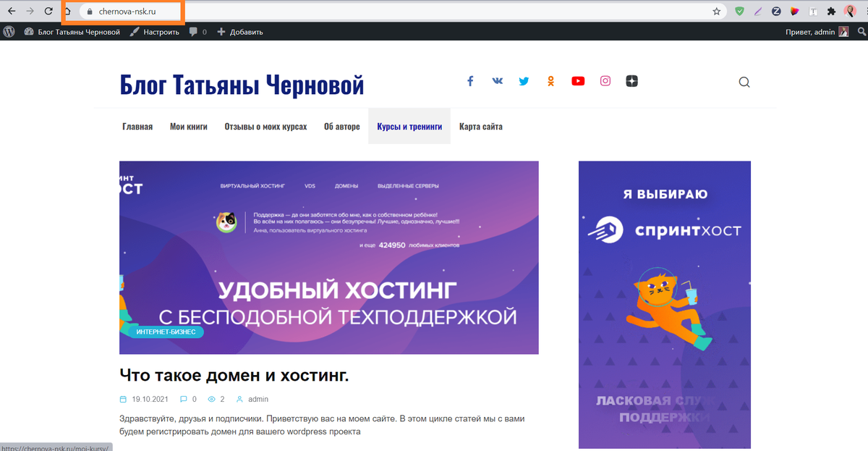
Task: Open the Мои книги menu item
Action: coord(189,127)
